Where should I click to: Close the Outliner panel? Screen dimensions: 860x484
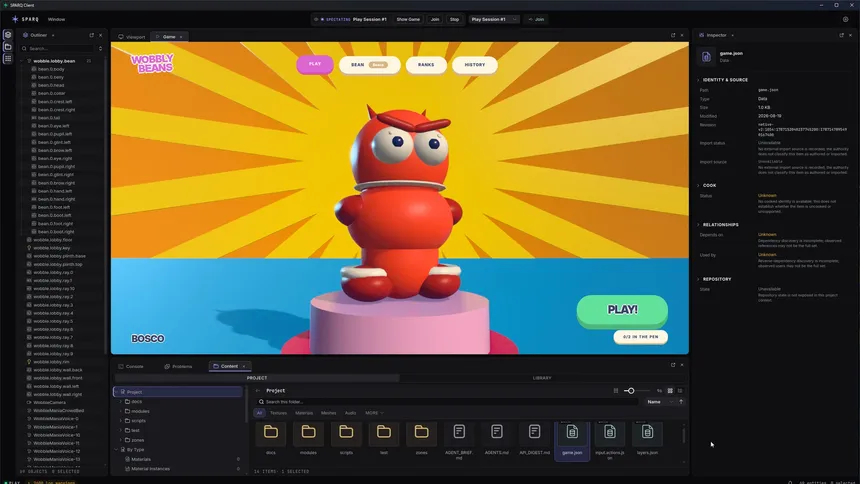coord(100,35)
